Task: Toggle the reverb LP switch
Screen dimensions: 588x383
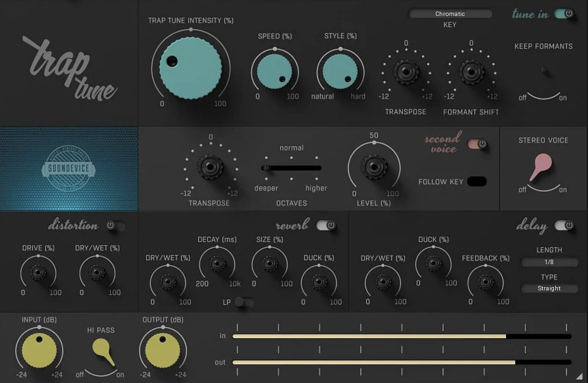Action: [244, 302]
